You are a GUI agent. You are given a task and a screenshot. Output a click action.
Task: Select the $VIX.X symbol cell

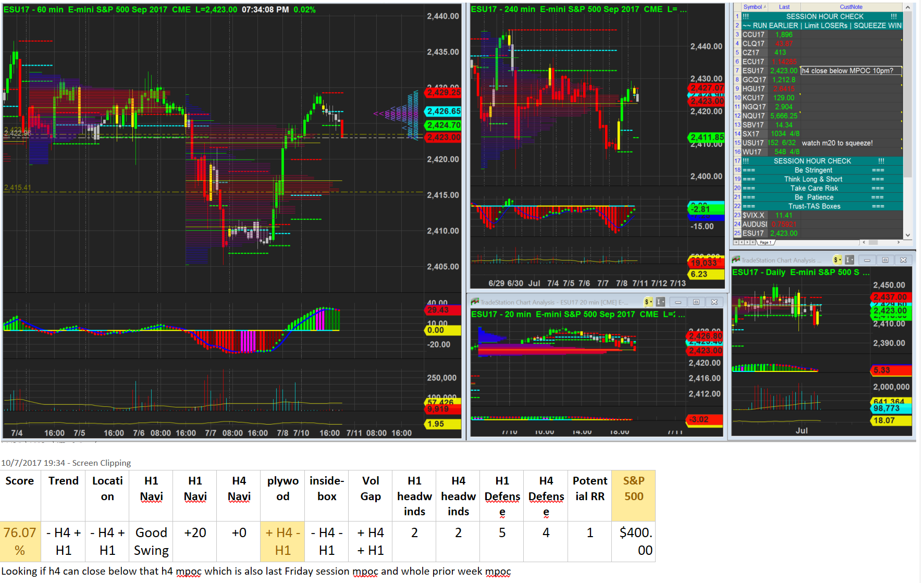(x=754, y=215)
